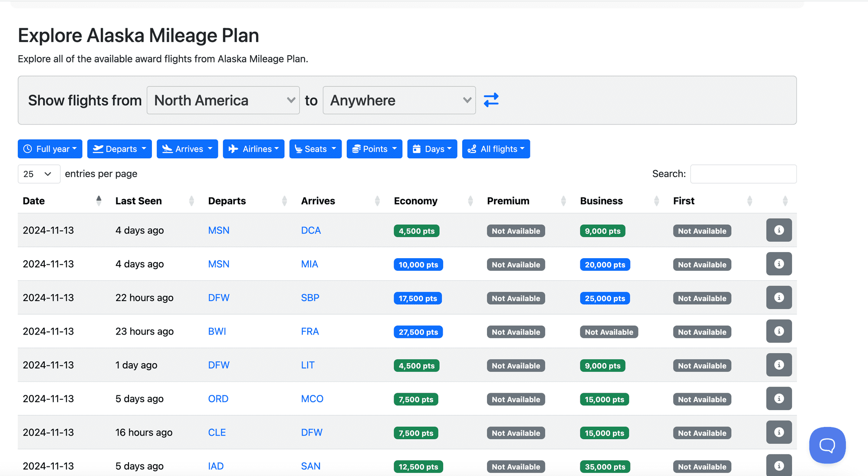The image size is (868, 476).
Task: Open the ORD departure airport link
Action: (x=218, y=399)
